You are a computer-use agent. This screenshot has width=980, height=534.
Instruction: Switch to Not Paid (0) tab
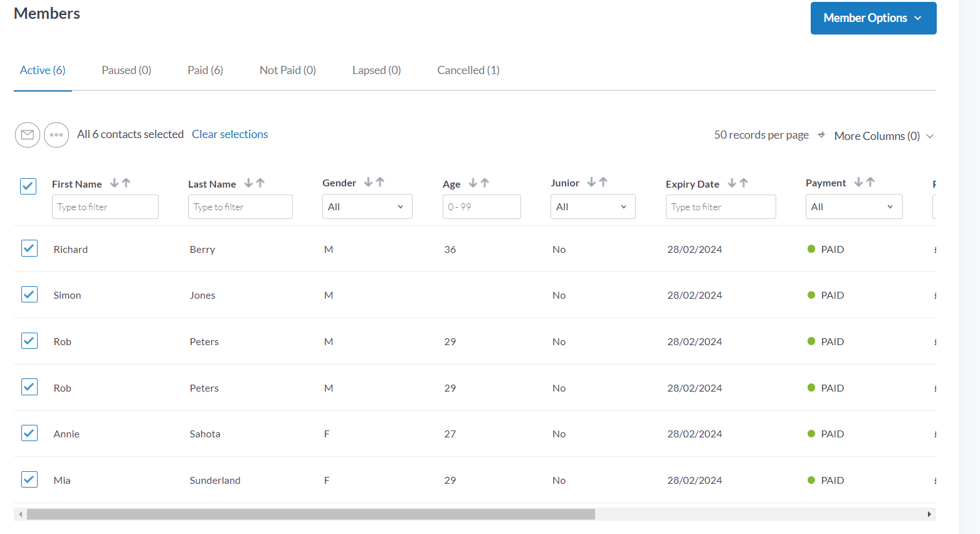(288, 70)
